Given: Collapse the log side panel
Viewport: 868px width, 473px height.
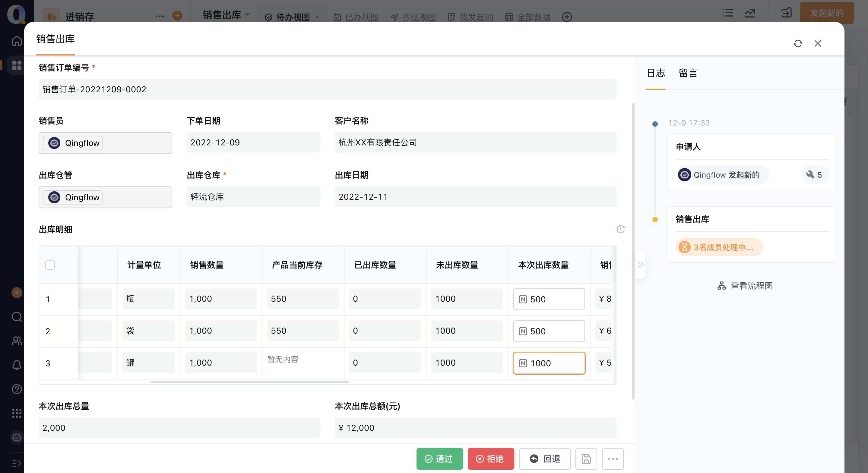Looking at the screenshot, I should coord(640,264).
